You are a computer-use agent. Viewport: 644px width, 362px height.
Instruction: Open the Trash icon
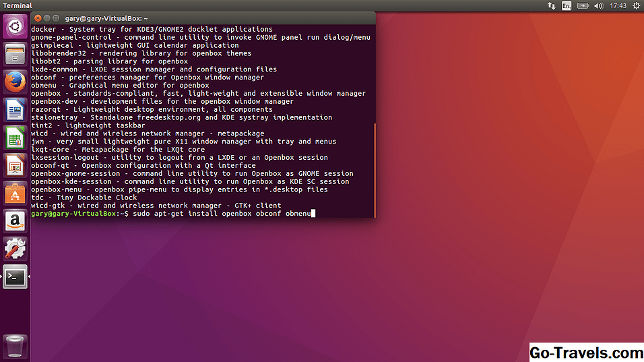(15, 346)
